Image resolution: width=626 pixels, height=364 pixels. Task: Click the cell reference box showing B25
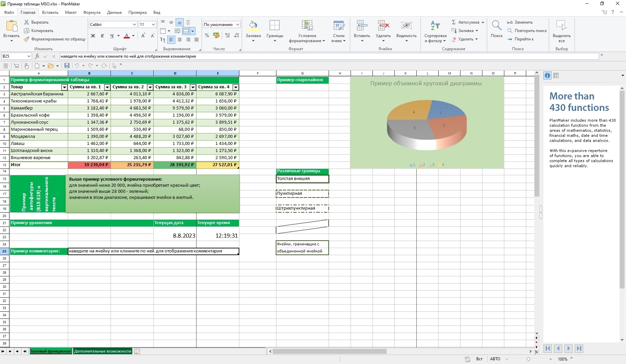(x=16, y=56)
